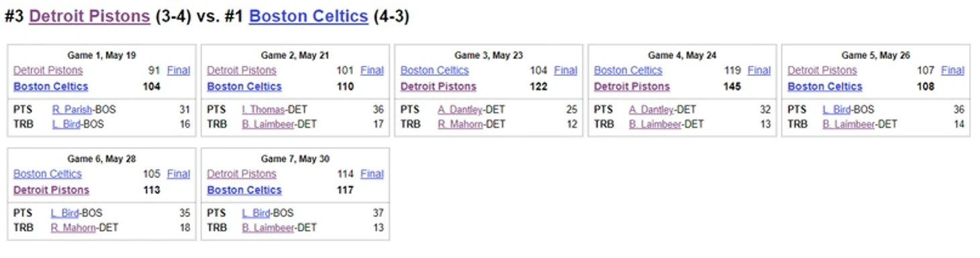980x258 pixels.
Task: Click R. Parish player link in Game 1
Action: (x=72, y=110)
